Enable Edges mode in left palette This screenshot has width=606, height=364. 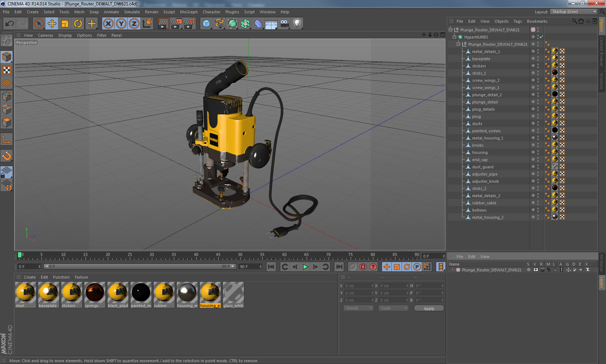7,110
